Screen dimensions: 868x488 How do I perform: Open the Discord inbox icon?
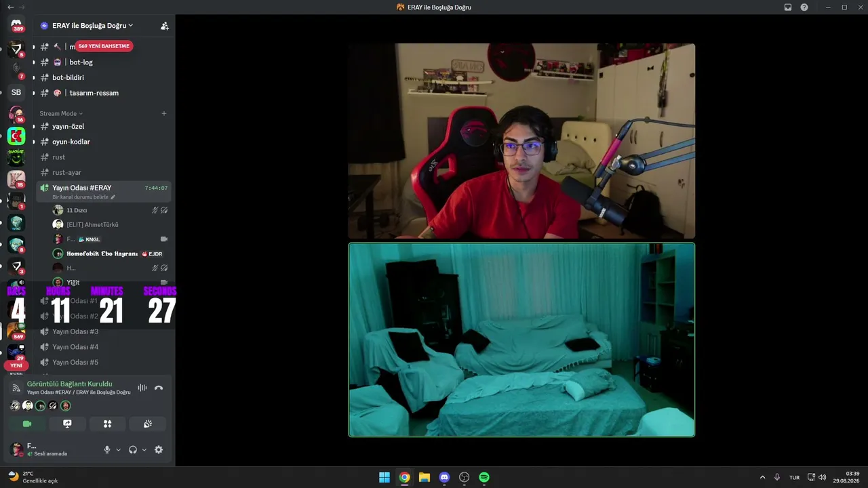[788, 7]
